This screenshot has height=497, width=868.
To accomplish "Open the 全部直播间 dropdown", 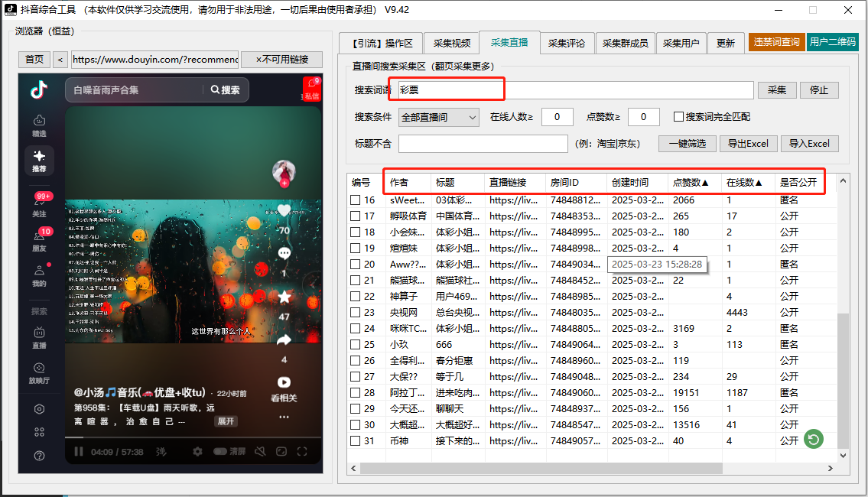I will point(437,116).
